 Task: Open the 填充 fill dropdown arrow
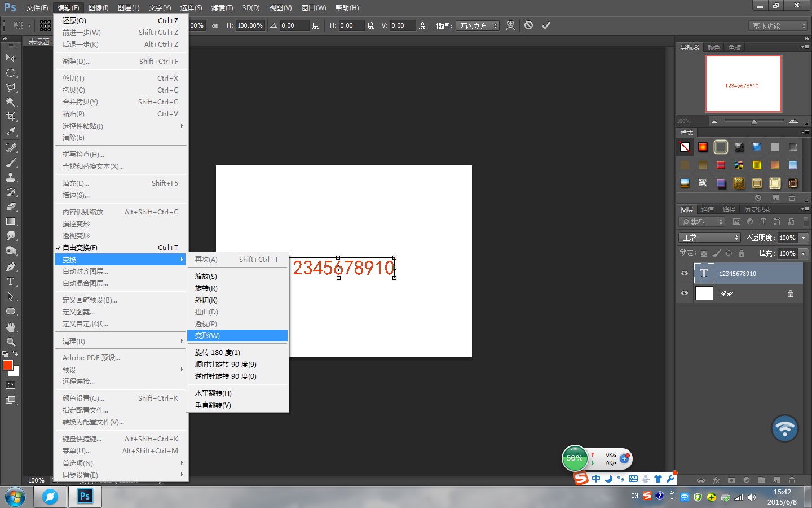804,253
